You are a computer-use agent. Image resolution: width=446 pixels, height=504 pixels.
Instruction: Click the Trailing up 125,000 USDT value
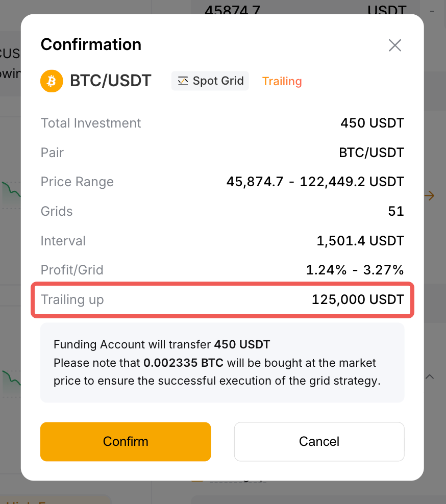pyautogui.click(x=358, y=299)
